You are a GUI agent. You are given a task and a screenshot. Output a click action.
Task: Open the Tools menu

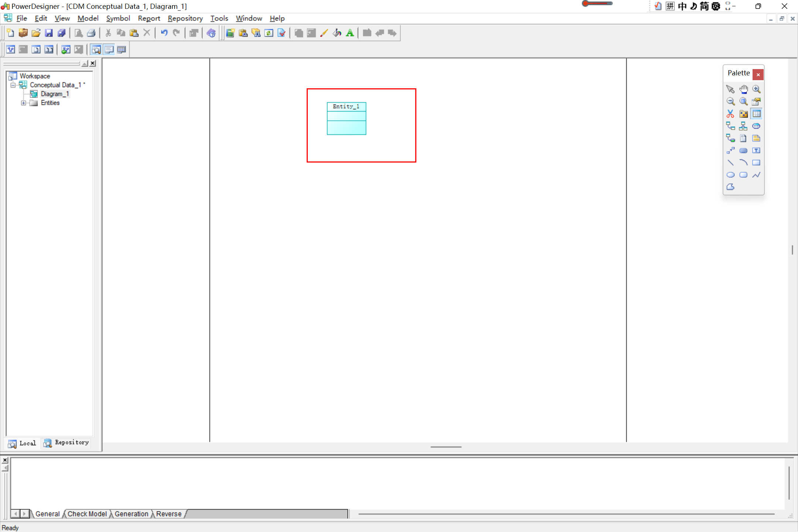click(x=219, y=18)
